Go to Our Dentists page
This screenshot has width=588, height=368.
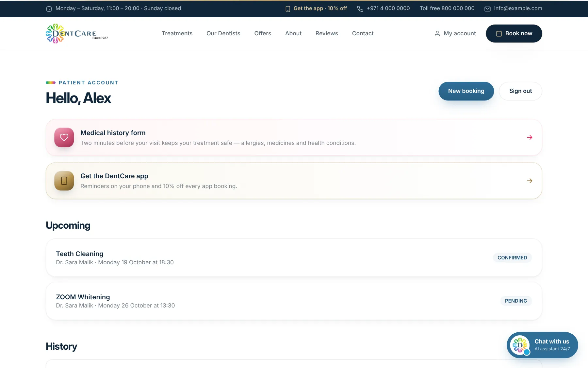(x=223, y=33)
